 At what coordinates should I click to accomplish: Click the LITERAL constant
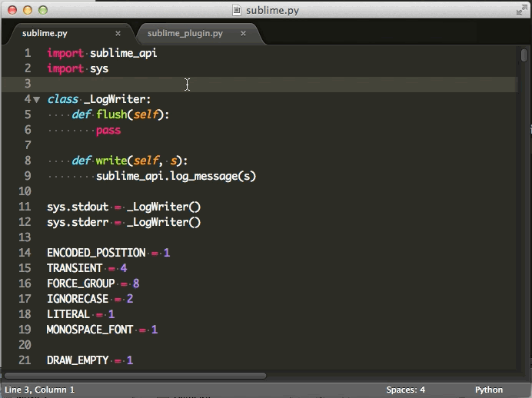pos(68,314)
